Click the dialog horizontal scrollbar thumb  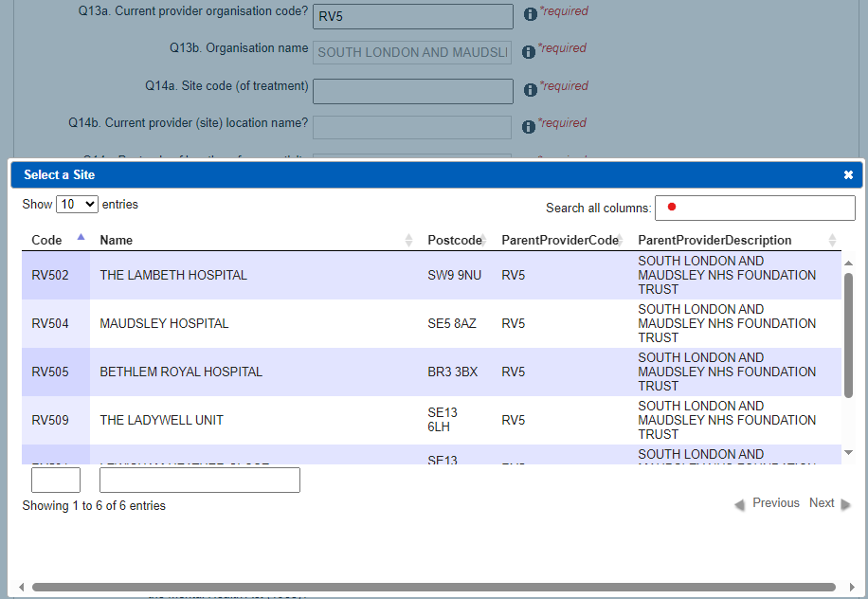click(x=433, y=587)
